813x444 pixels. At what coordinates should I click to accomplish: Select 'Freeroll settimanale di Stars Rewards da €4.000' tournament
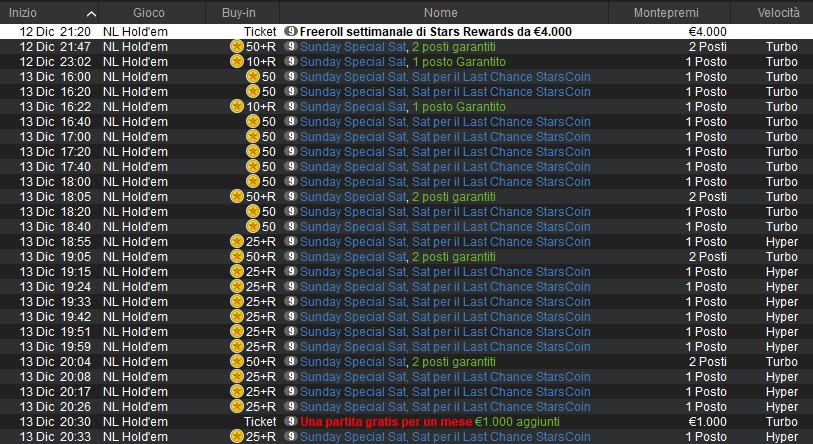[436, 32]
